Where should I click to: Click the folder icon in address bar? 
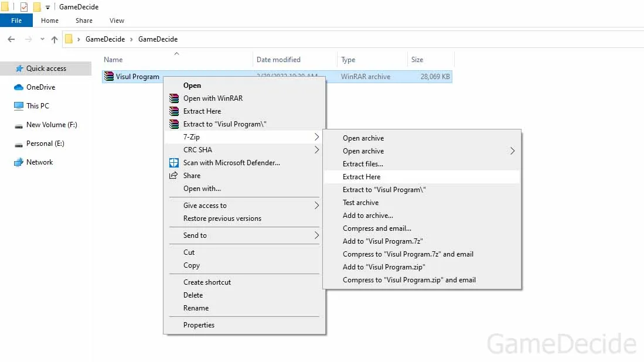click(x=69, y=39)
